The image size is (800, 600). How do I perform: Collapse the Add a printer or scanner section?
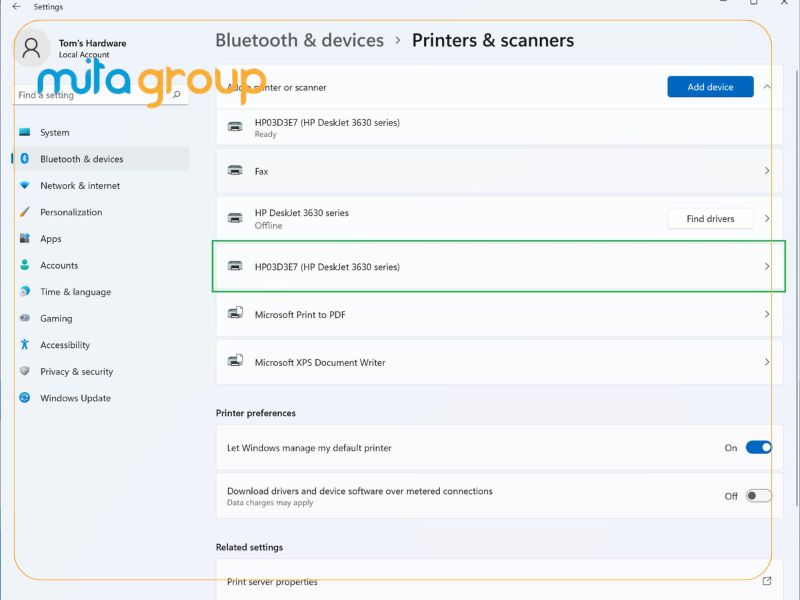pos(766,87)
